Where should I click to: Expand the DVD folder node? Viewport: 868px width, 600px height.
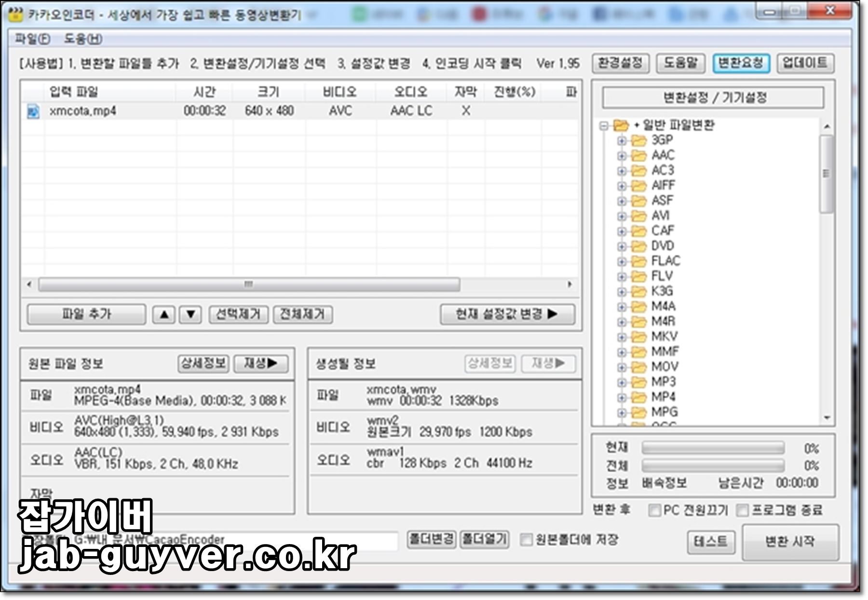point(622,246)
